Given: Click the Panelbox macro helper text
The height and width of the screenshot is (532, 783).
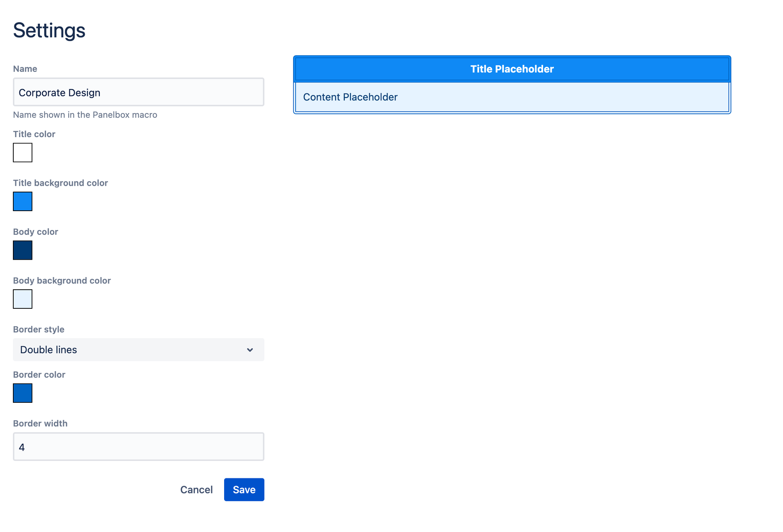Looking at the screenshot, I should (x=85, y=115).
